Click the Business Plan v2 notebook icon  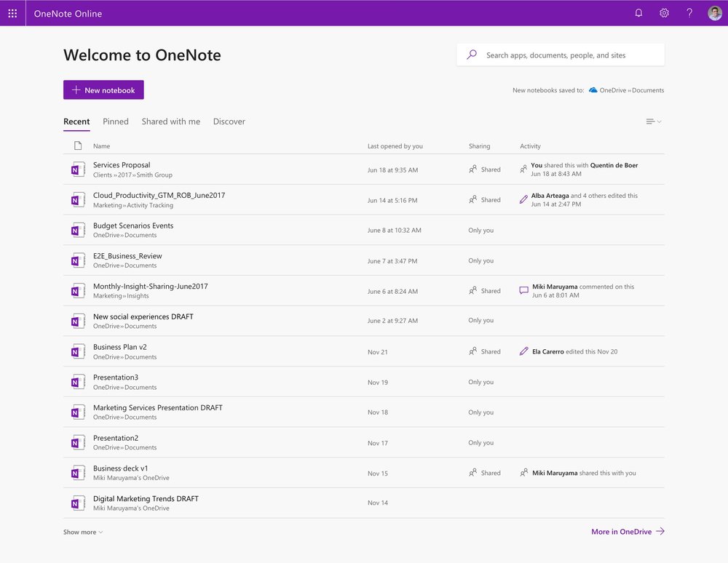click(78, 351)
